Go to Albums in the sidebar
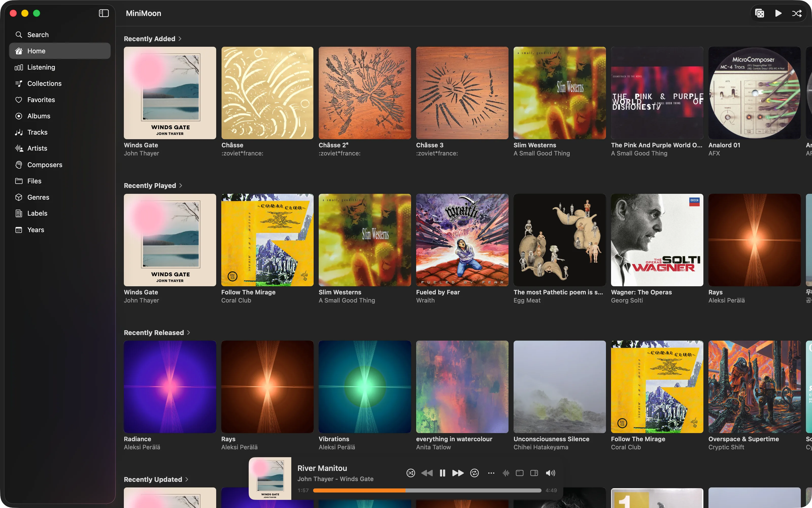Image resolution: width=812 pixels, height=508 pixels. coord(60,116)
